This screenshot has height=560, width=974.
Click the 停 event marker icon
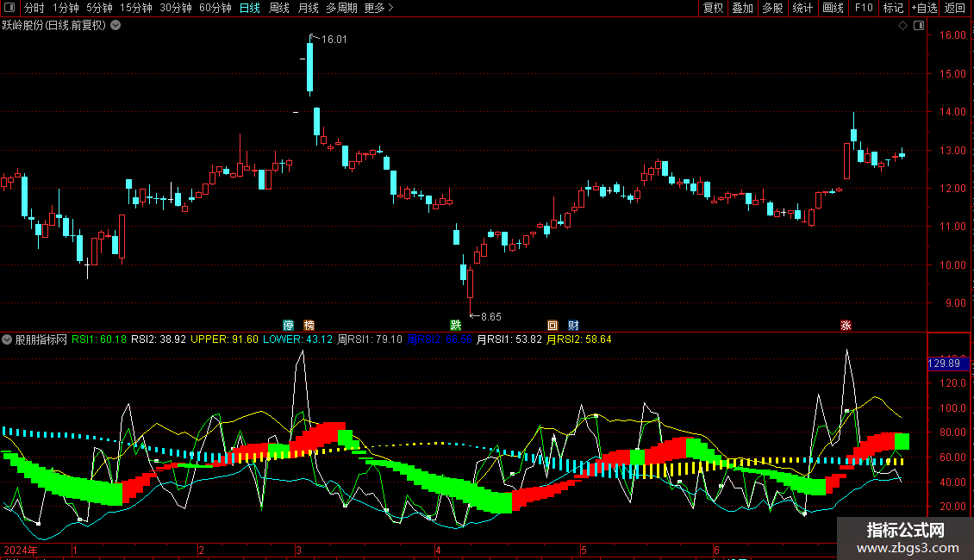tap(288, 326)
